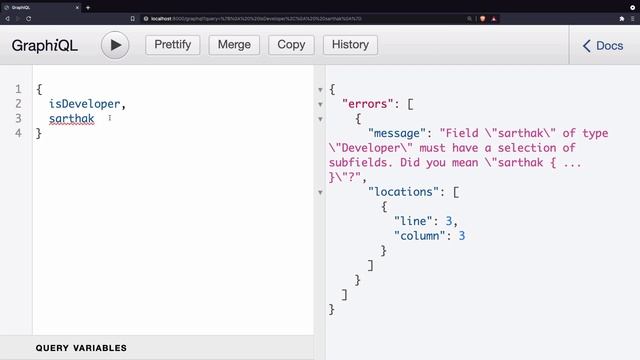Screen dimensions: 640x360
Task: Collapse the "errors" array fold arrow
Action: click(x=320, y=104)
